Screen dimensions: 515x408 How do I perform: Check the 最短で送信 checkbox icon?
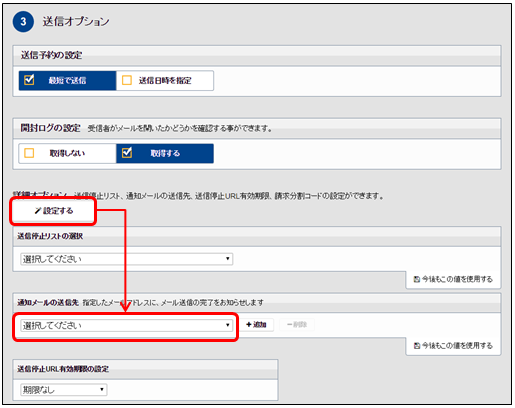(29, 80)
